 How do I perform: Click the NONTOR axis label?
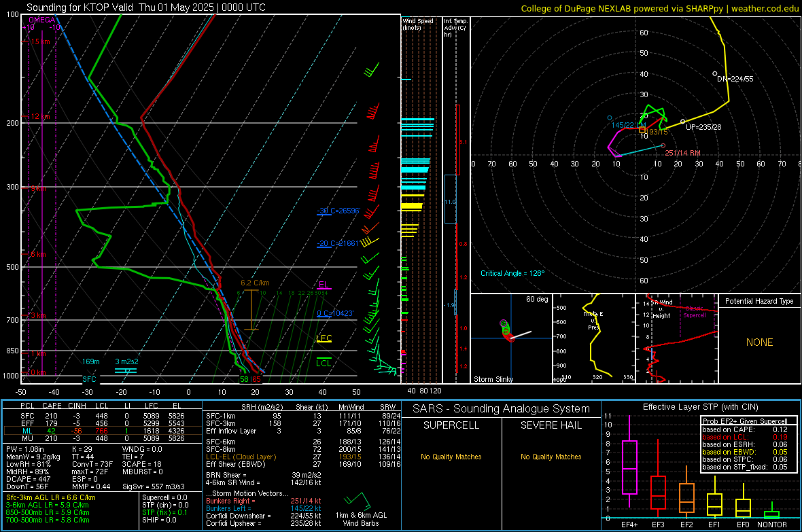(772, 525)
